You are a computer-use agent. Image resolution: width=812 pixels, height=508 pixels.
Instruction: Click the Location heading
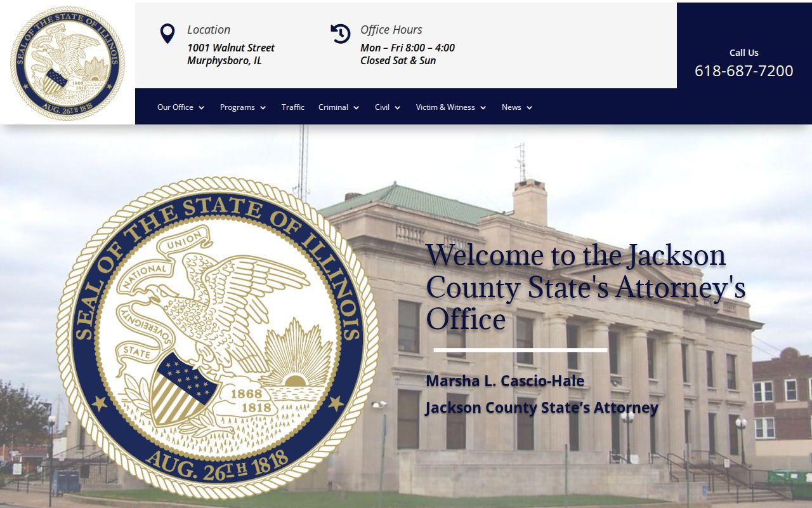(209, 30)
